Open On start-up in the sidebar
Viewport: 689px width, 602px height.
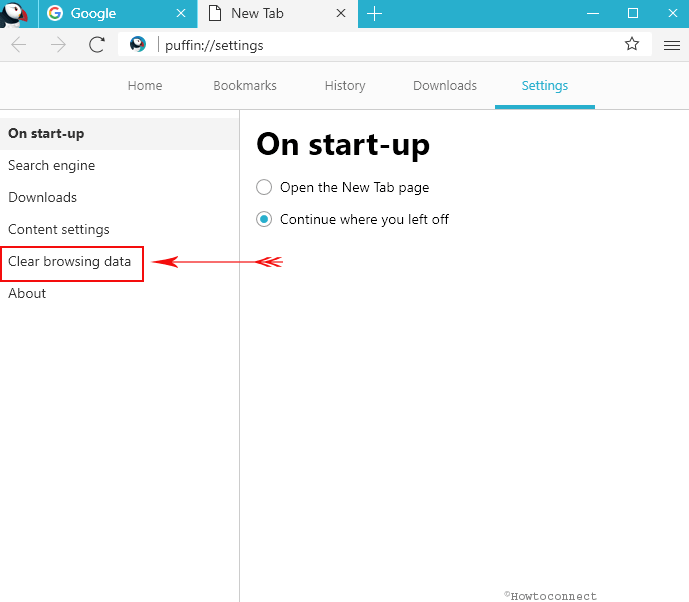[x=120, y=134]
